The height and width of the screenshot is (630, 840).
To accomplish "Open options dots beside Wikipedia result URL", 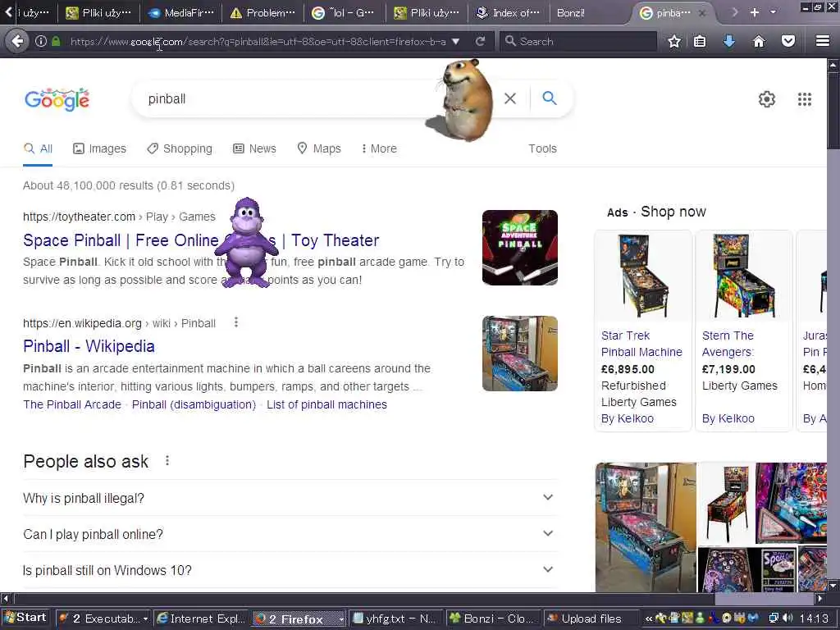I will click(235, 322).
